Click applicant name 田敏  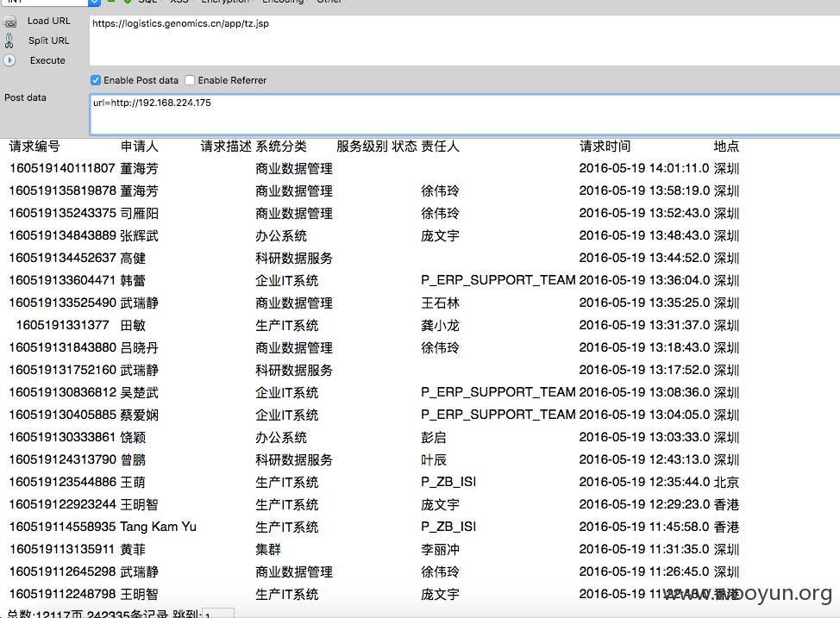tap(133, 325)
